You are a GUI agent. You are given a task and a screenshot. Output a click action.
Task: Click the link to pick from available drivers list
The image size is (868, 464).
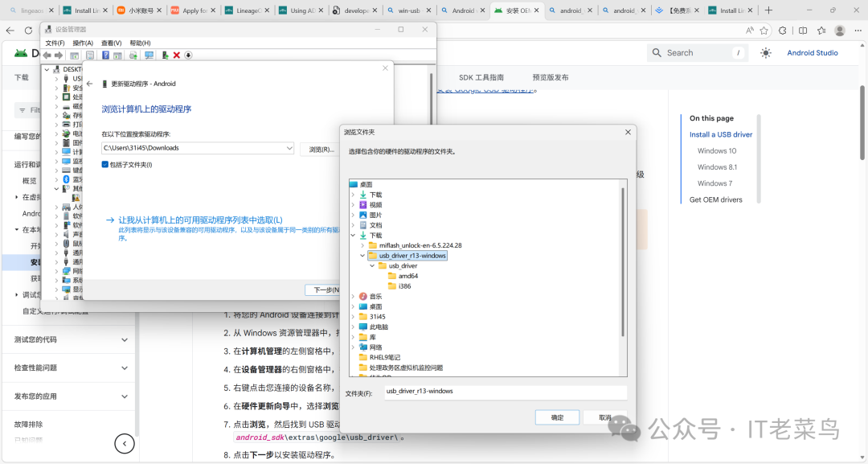click(x=200, y=220)
